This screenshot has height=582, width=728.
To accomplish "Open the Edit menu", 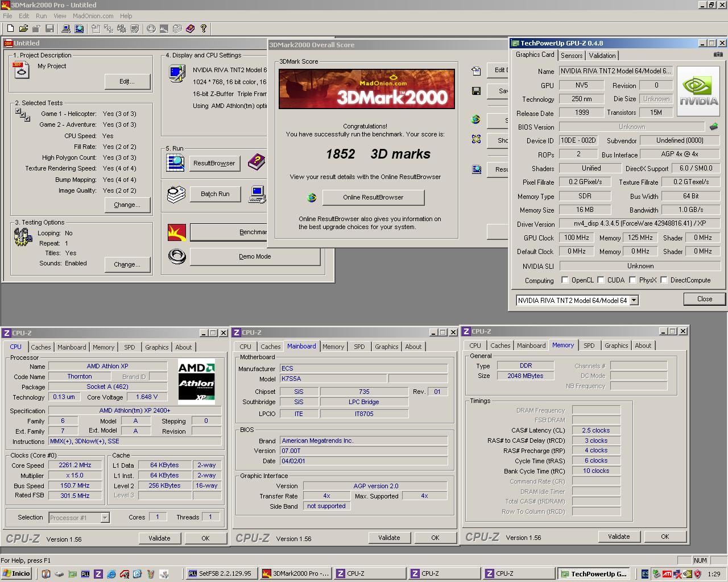I will 24,16.
